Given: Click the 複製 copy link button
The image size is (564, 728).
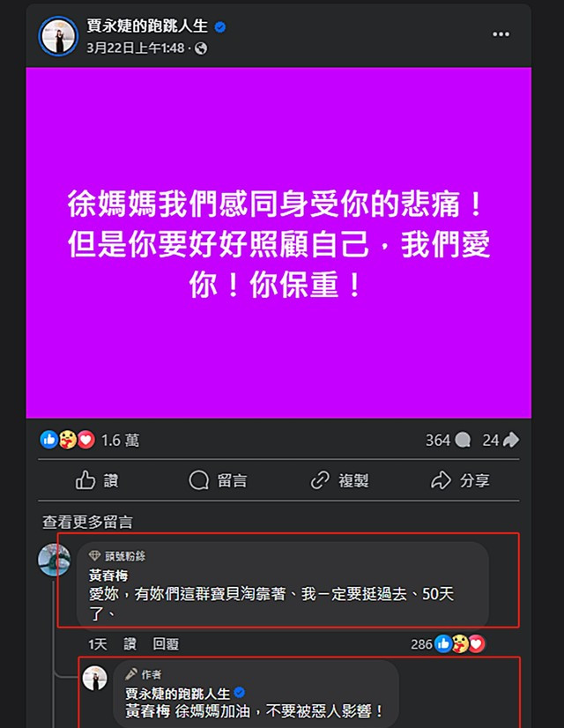Looking at the screenshot, I should tap(339, 480).
